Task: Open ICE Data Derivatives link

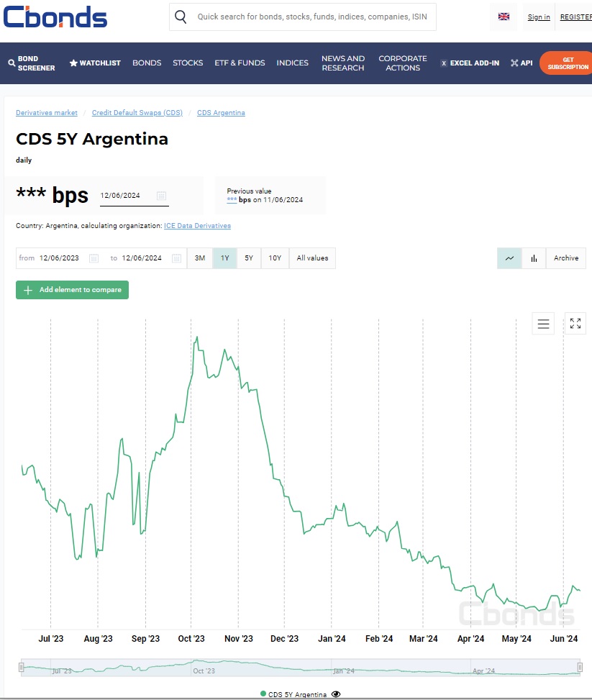Action: (x=197, y=226)
